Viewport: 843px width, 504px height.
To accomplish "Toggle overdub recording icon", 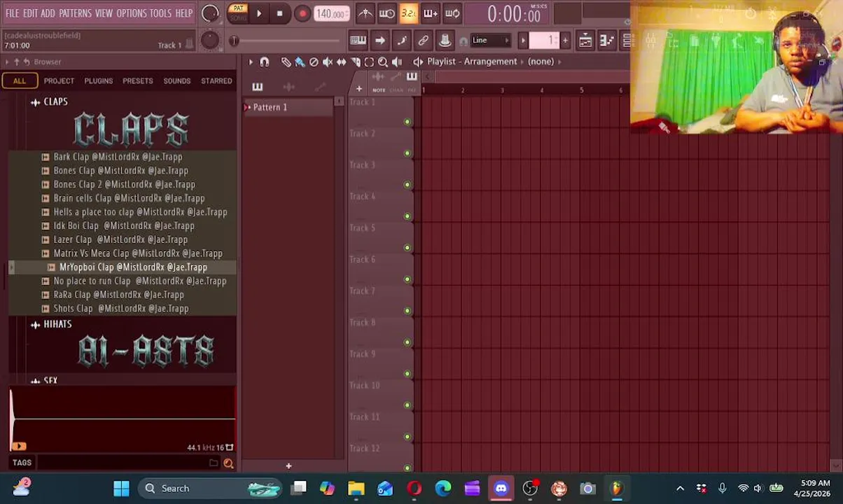I will click(x=431, y=13).
